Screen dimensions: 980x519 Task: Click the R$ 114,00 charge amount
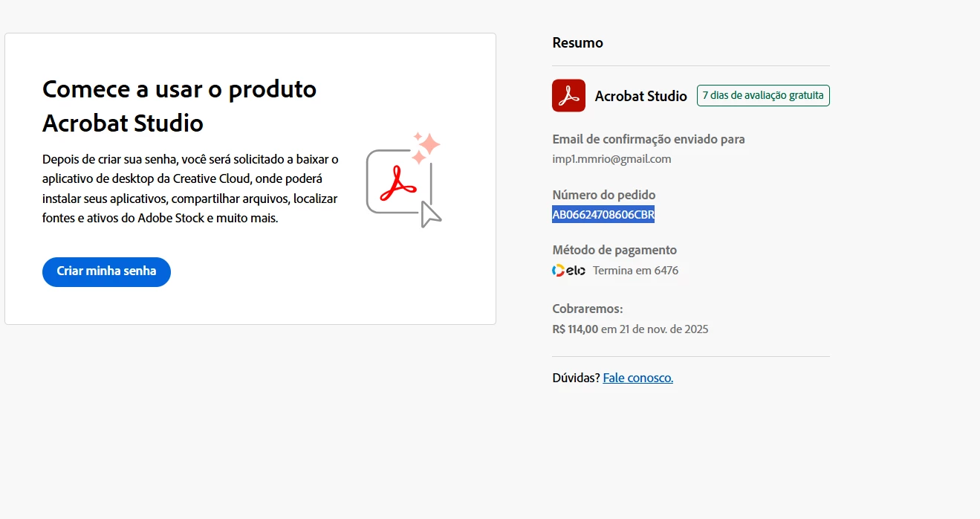575,329
